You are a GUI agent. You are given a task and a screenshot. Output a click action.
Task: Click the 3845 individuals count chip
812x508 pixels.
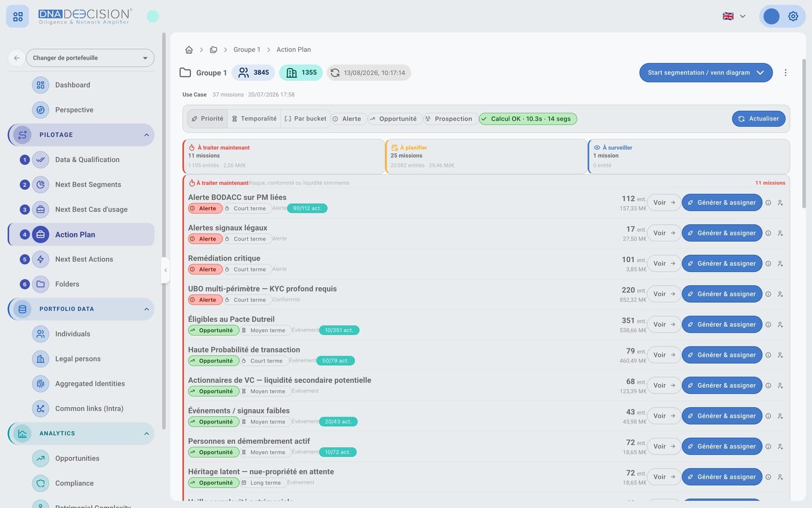[253, 73]
